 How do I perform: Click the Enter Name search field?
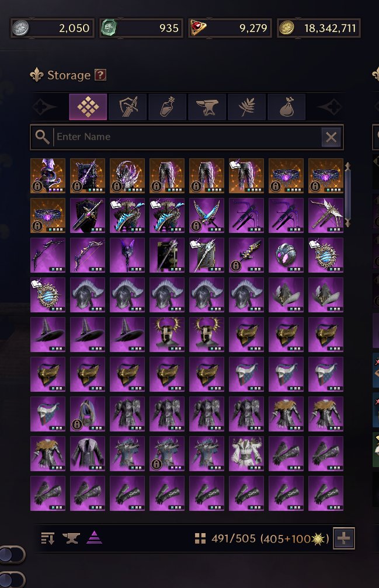coord(187,137)
